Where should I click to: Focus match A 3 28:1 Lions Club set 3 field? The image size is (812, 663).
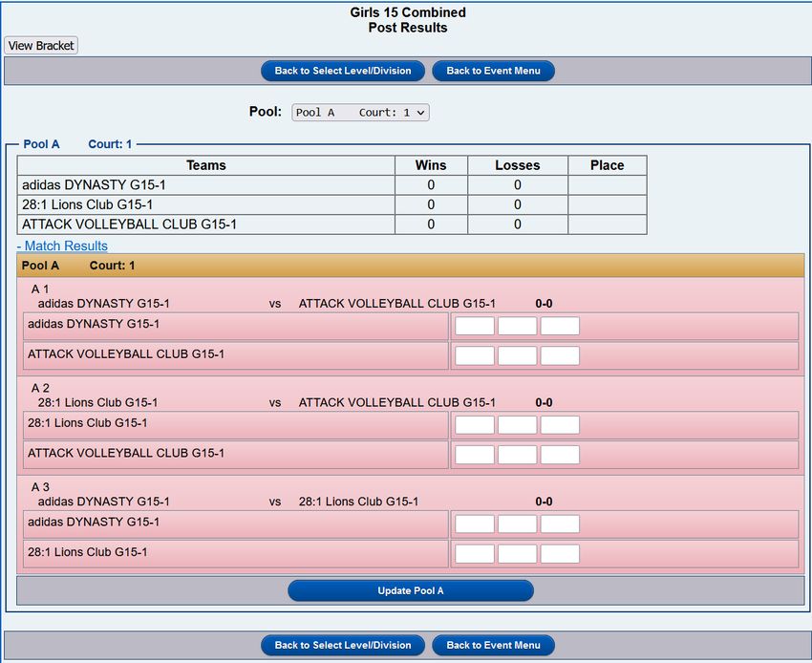tap(560, 554)
